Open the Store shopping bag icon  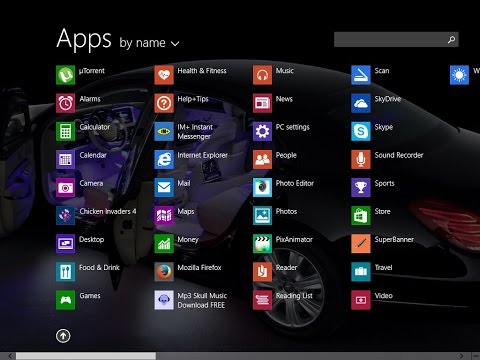[x=361, y=216]
